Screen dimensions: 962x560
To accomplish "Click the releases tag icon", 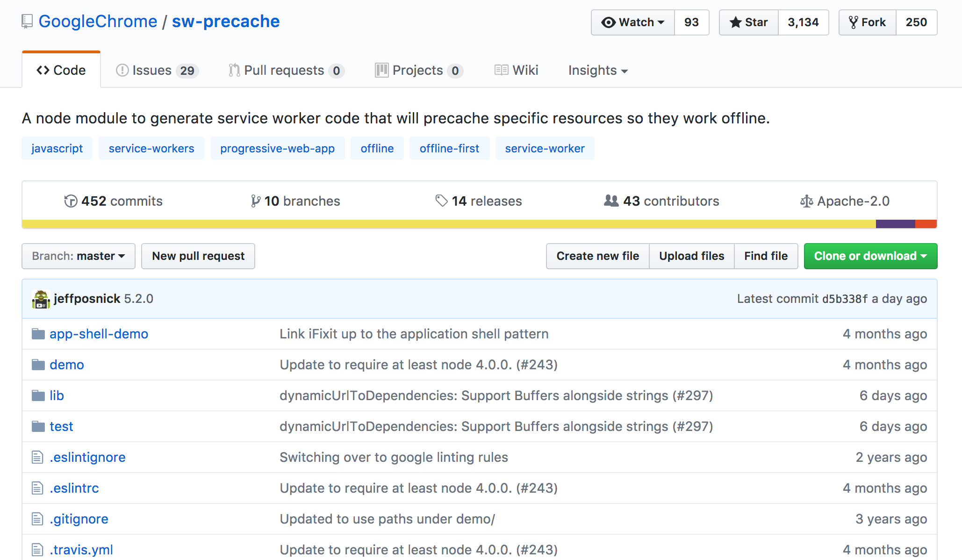I will 441,201.
